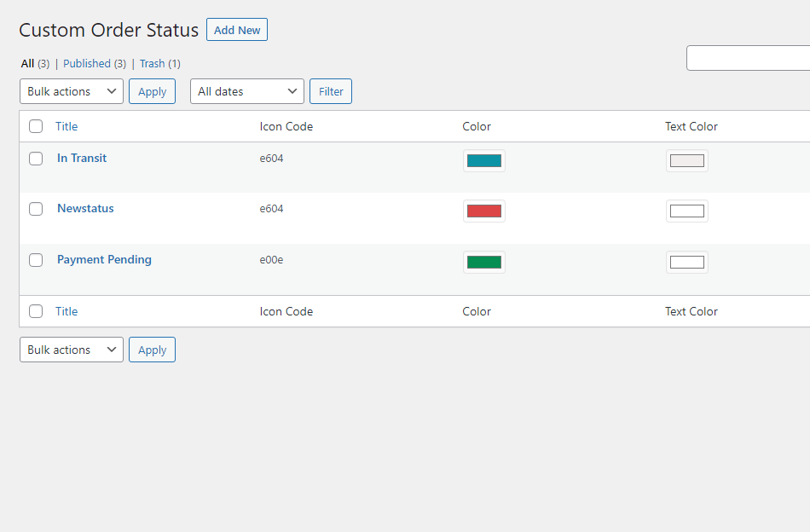Open the bottom Bulk actions dropdown

(x=71, y=350)
